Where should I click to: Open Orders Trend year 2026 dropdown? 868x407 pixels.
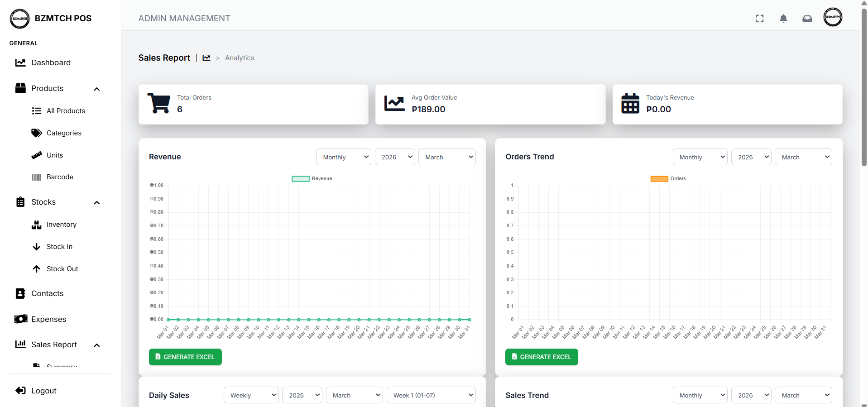click(x=751, y=157)
